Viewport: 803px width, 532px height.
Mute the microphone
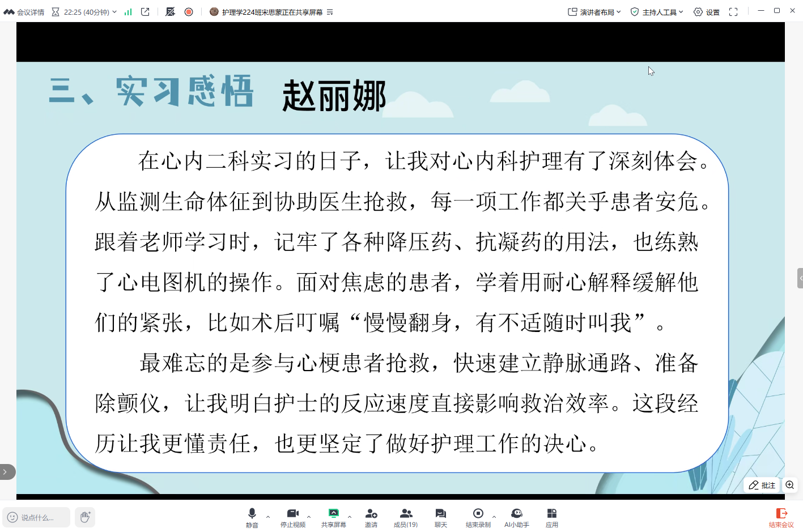[x=252, y=517]
